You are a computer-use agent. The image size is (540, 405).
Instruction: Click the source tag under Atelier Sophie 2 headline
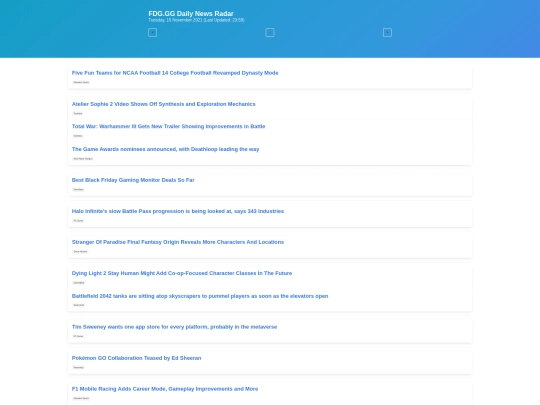78,113
